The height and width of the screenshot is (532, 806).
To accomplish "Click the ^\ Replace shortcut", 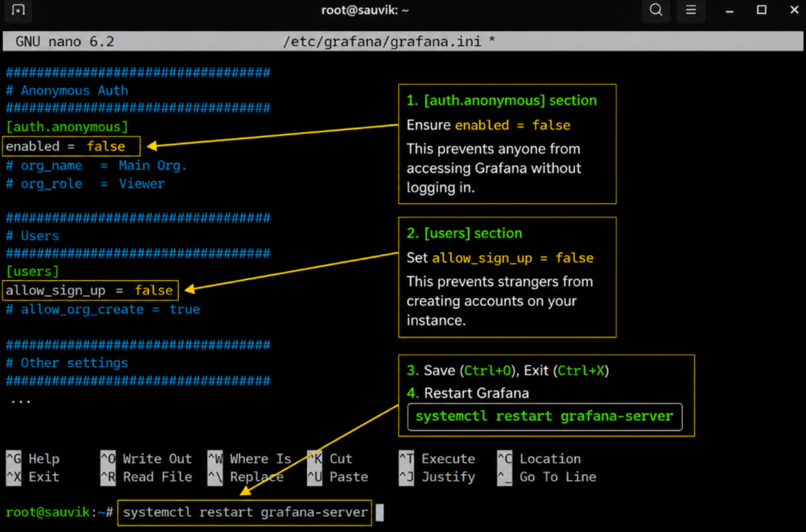I will coord(246,477).
